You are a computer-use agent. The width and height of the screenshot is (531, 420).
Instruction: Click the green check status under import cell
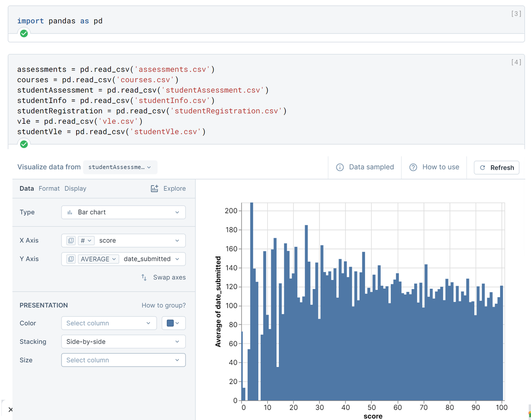[24, 34]
